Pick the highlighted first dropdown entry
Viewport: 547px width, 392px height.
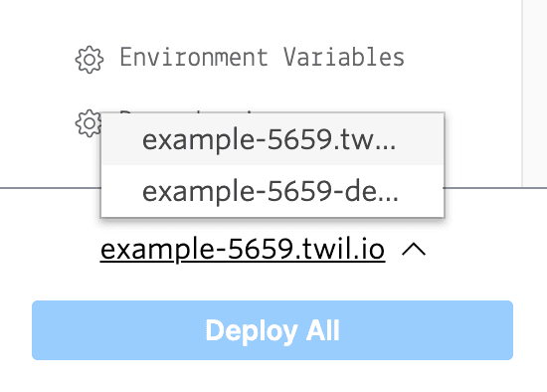(273, 139)
